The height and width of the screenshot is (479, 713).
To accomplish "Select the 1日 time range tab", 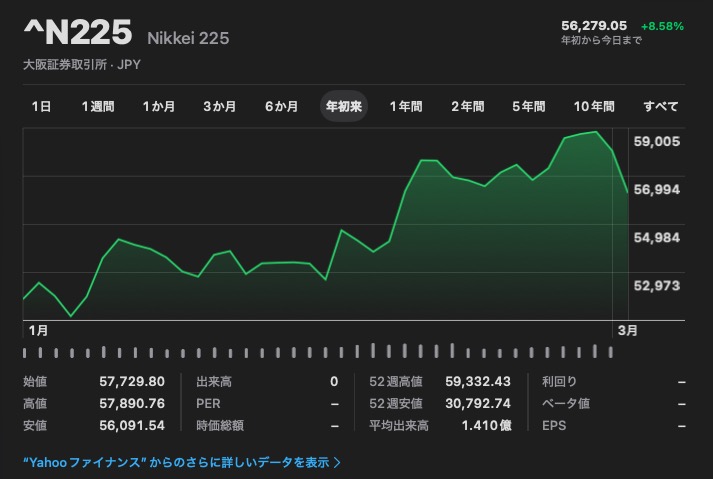I will pos(41,106).
